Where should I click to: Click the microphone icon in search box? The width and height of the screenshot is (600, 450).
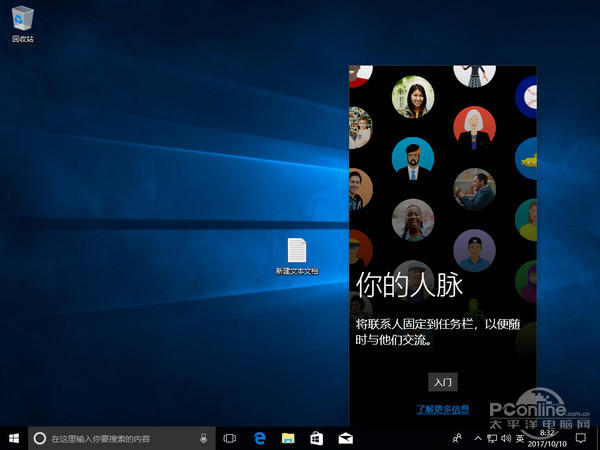click(x=204, y=438)
